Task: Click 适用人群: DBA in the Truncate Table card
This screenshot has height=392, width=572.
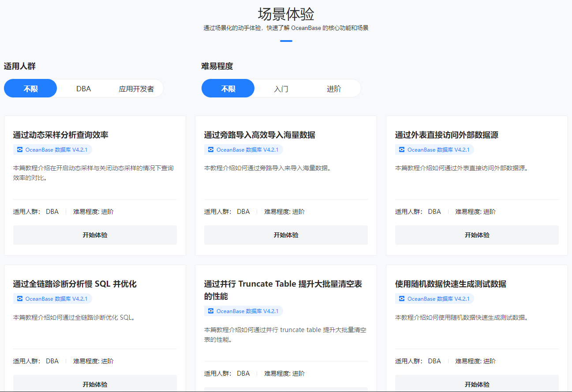Action: [227, 373]
